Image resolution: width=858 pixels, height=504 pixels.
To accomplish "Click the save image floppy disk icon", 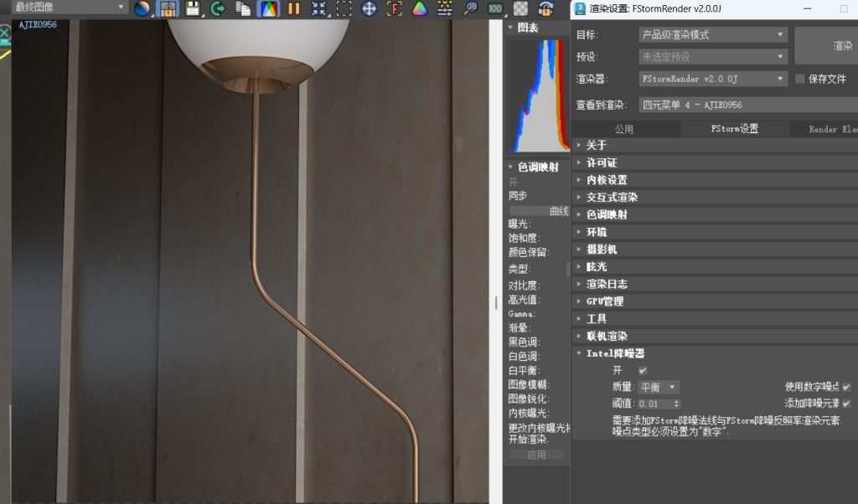I will coord(192,8).
